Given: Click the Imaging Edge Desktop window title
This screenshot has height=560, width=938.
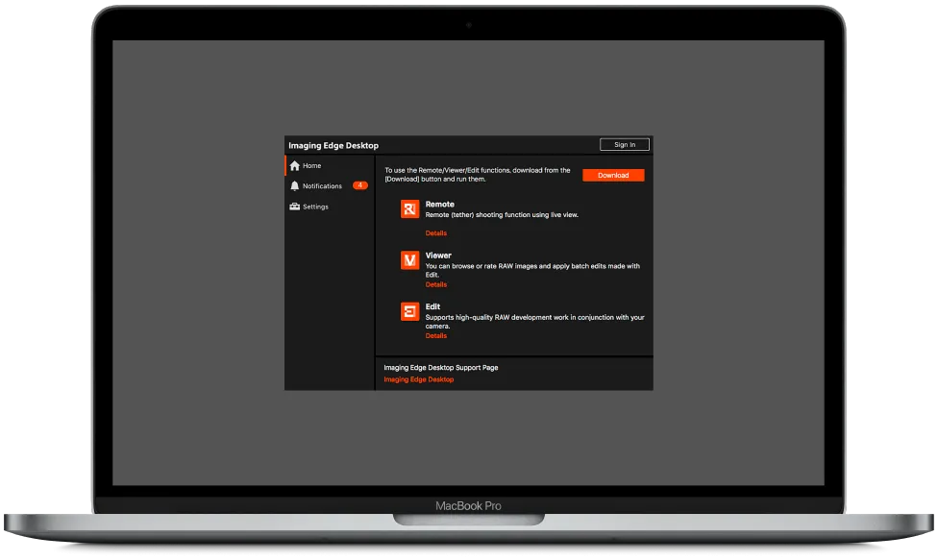Looking at the screenshot, I should (x=333, y=146).
